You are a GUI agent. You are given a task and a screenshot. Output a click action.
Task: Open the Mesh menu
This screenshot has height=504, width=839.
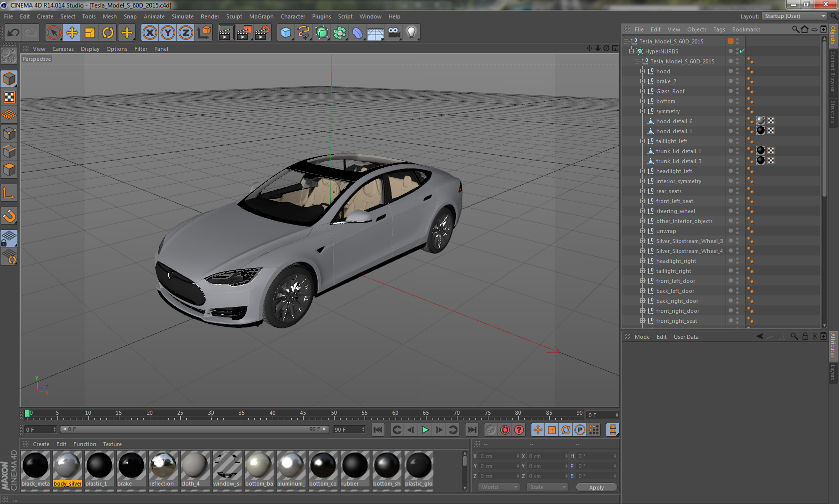click(x=110, y=16)
